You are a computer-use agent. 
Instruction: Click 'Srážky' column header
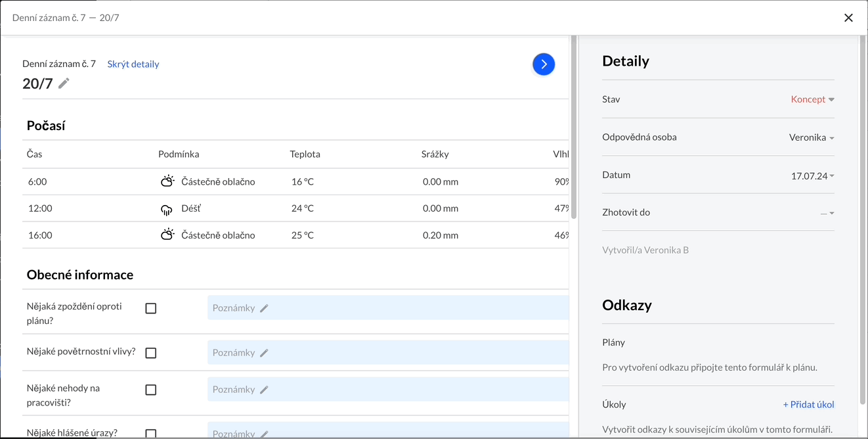click(x=435, y=154)
